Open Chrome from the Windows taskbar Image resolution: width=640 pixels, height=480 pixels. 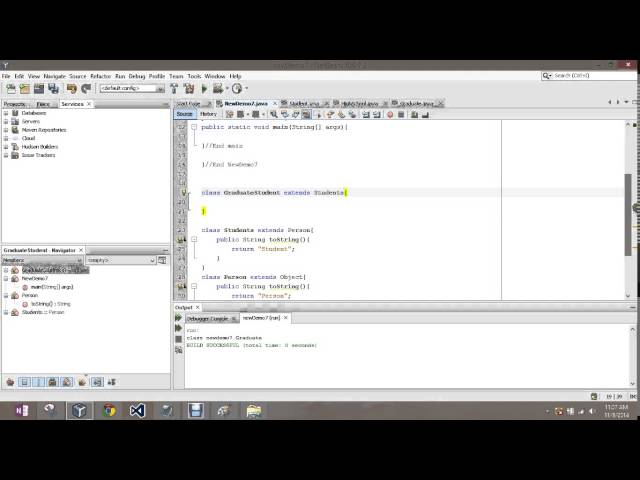(109, 410)
